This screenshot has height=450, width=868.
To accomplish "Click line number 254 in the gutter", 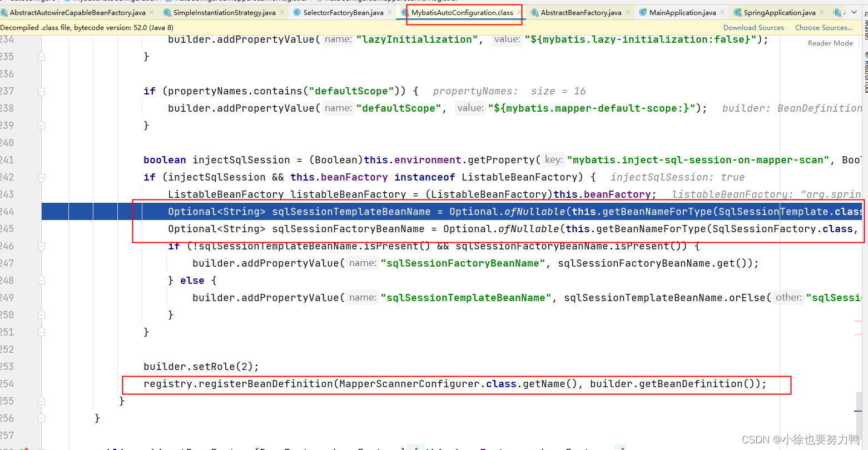I will coord(7,384).
